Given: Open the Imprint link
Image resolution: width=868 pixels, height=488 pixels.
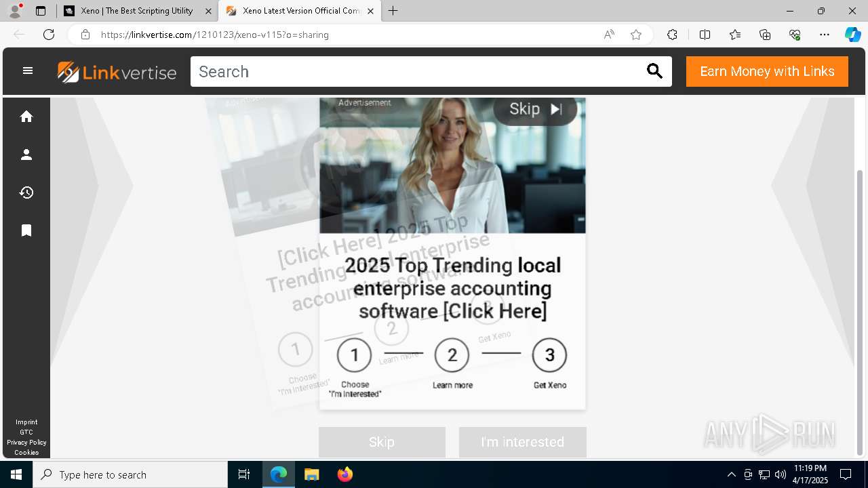Looking at the screenshot, I should tap(26, 422).
